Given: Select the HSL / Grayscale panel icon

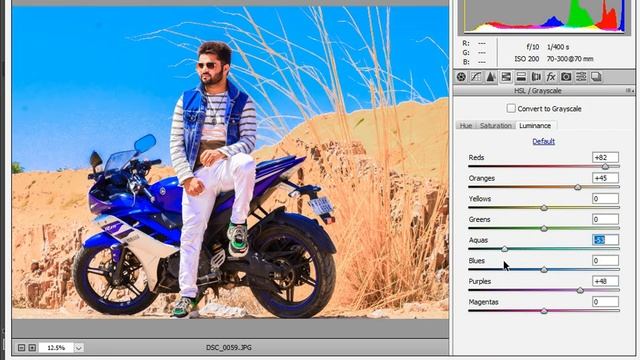Looking at the screenshot, I should 506,77.
